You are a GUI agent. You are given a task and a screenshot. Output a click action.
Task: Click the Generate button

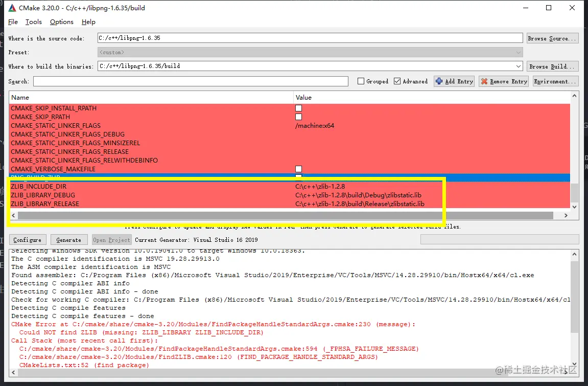pos(68,240)
